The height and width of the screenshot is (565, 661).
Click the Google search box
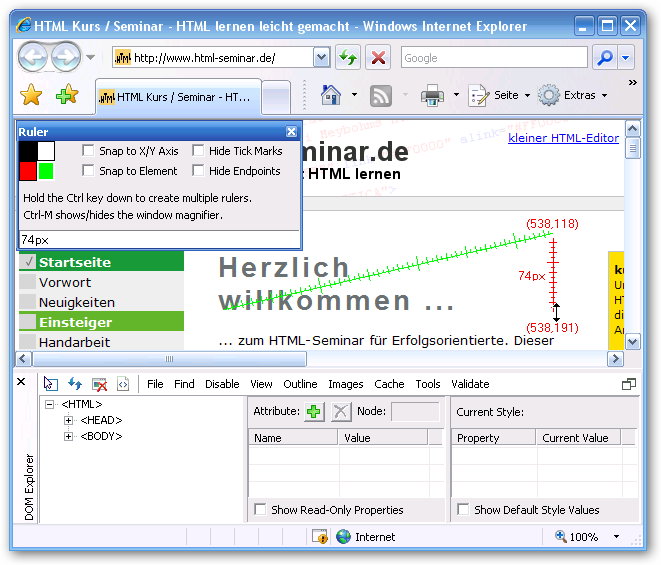(494, 57)
